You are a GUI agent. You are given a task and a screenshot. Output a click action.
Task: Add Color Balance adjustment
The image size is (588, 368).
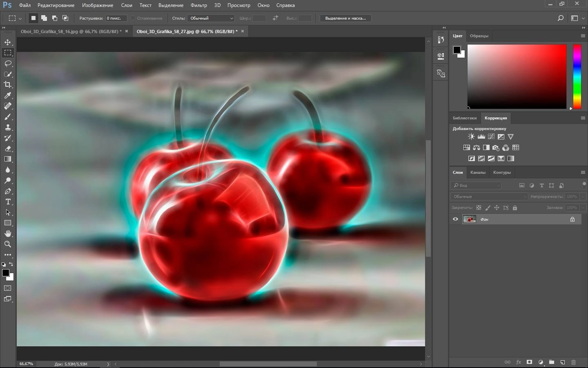476,148
